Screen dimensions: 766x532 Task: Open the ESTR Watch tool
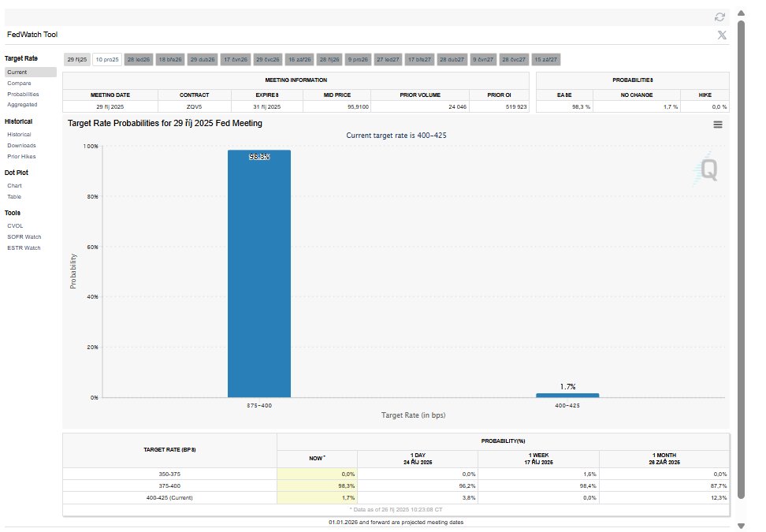[24, 248]
